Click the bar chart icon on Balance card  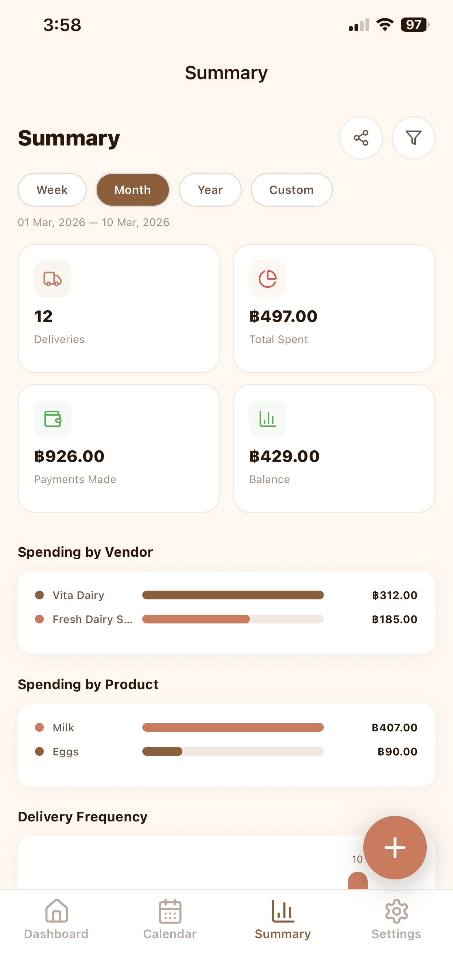267,419
